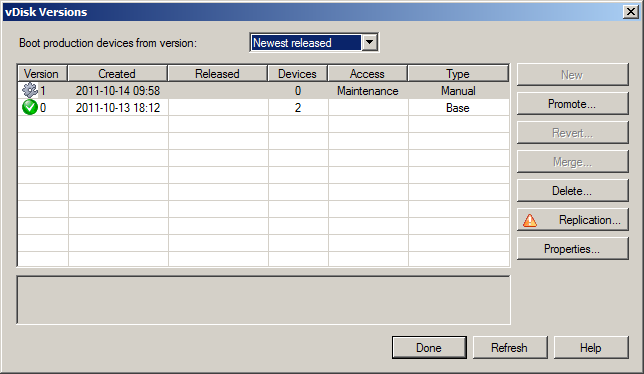
Task: Open the Promote dialog
Action: (x=573, y=103)
